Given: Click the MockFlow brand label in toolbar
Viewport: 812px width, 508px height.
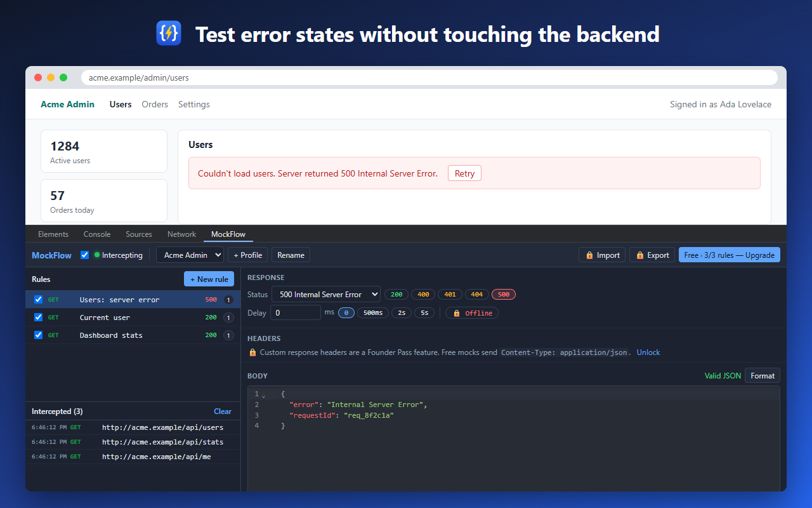Looking at the screenshot, I should (x=51, y=255).
